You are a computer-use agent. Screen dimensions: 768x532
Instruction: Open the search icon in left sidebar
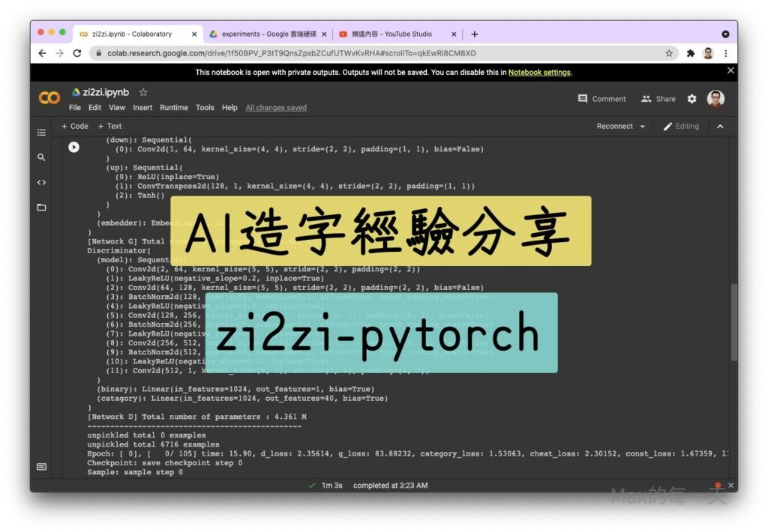(x=41, y=157)
